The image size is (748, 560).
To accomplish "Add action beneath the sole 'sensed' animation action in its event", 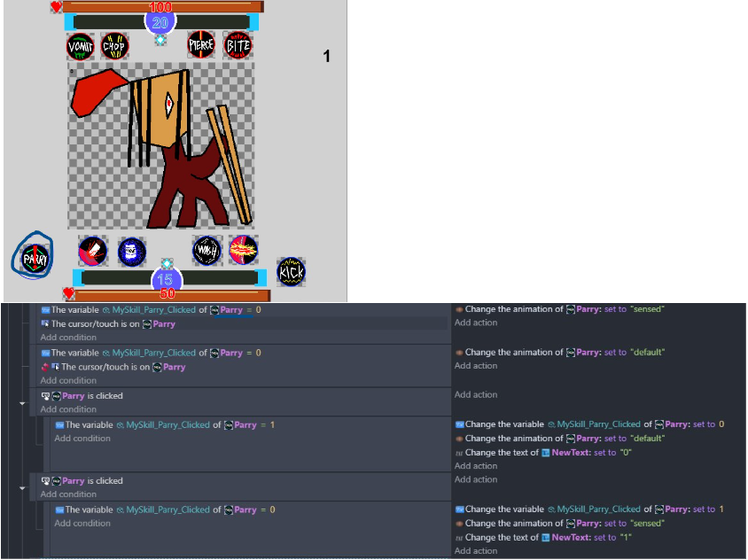I will coord(476,323).
